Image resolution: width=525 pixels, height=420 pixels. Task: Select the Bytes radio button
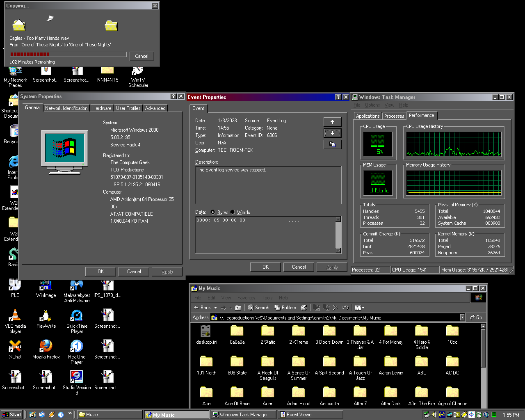point(213,212)
